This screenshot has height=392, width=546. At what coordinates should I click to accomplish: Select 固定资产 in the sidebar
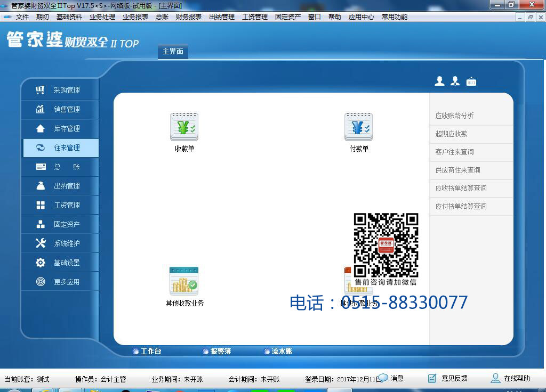coord(60,224)
